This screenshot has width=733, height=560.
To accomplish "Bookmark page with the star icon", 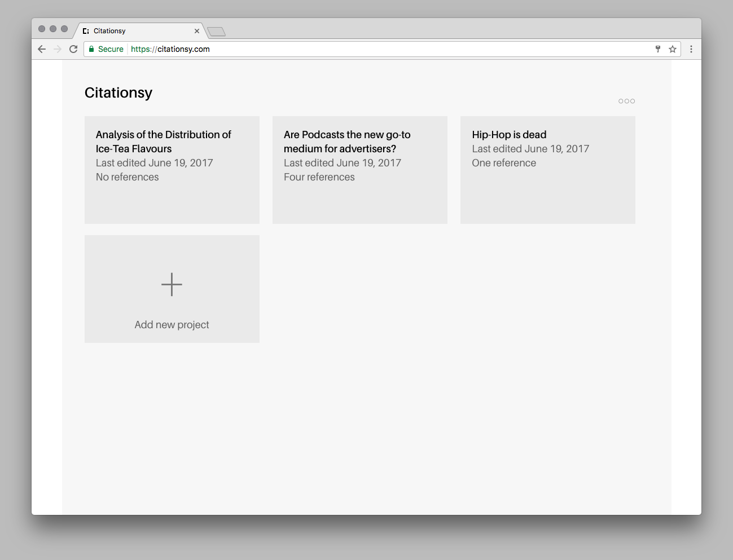I will point(673,49).
